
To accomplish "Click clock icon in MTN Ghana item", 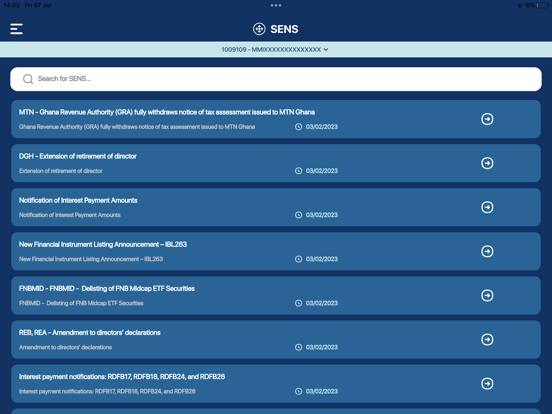I will coord(299,127).
